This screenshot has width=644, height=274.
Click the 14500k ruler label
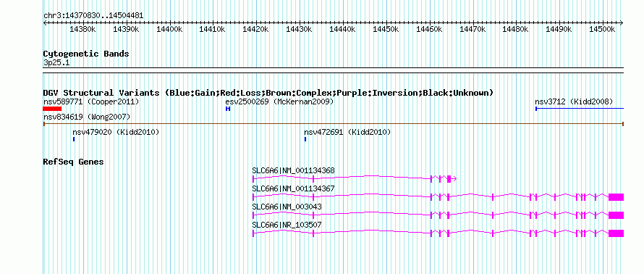click(x=603, y=29)
